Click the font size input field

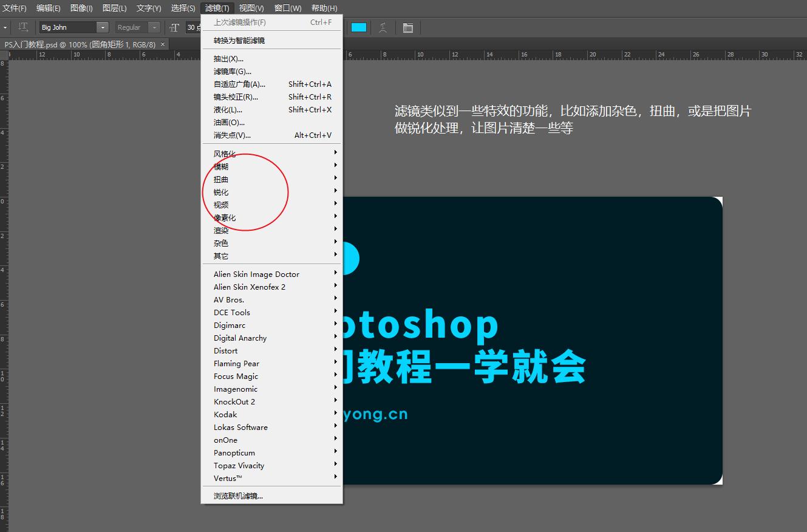pos(193,27)
